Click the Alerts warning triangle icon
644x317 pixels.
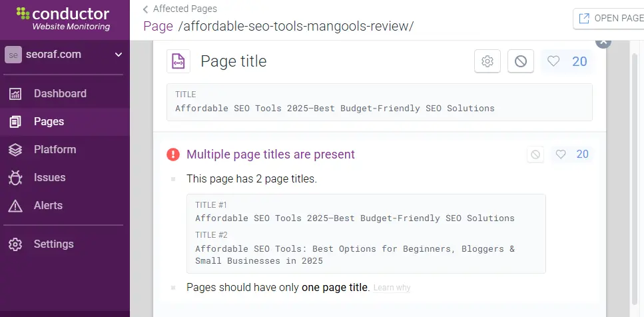coord(15,206)
